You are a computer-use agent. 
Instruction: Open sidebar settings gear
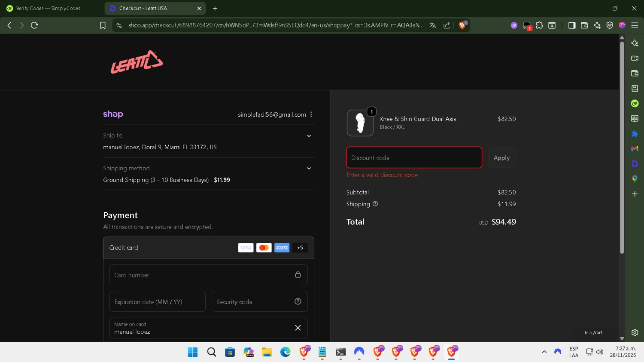point(635,332)
